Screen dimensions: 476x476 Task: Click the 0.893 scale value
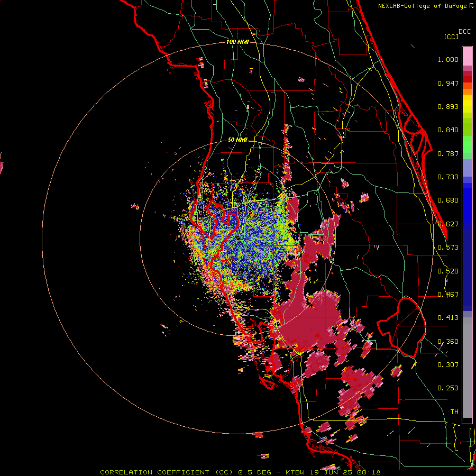point(448,106)
